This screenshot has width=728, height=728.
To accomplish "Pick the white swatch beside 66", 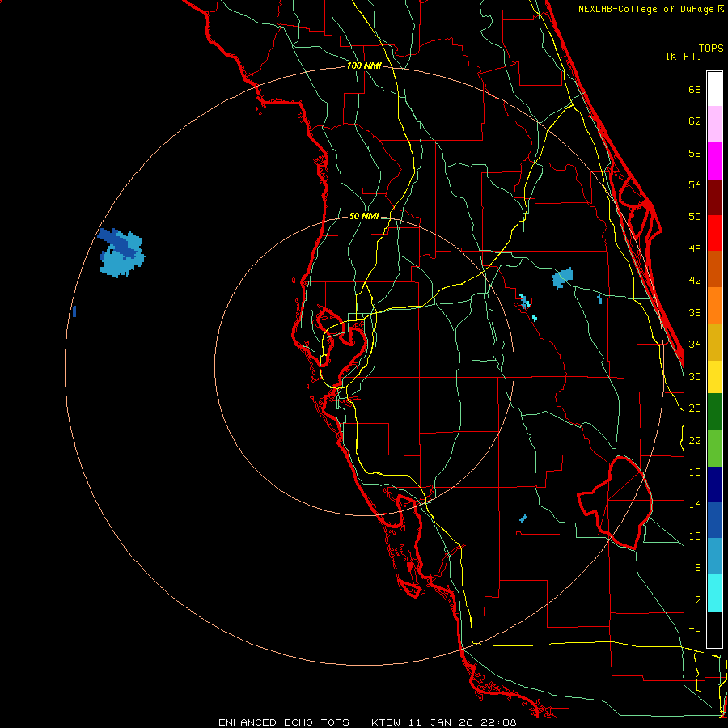I will click(x=714, y=89).
